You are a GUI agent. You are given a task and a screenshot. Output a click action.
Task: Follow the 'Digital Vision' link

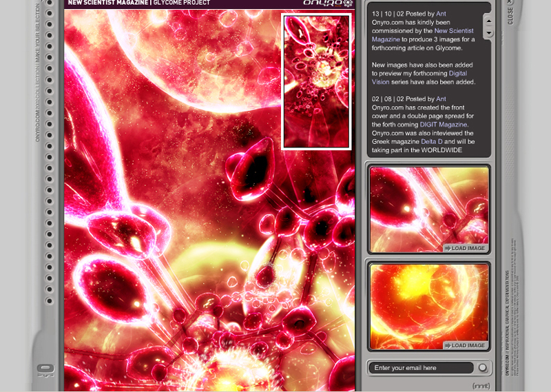pyautogui.click(x=419, y=78)
